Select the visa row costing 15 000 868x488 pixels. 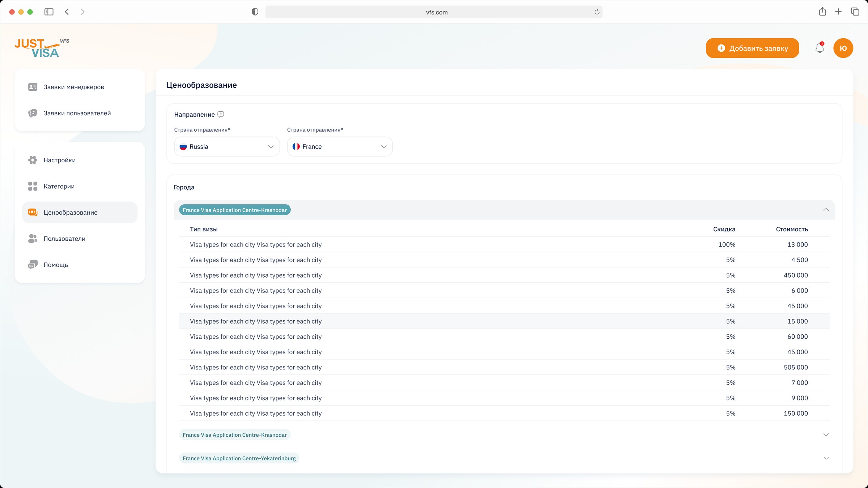[x=504, y=321]
